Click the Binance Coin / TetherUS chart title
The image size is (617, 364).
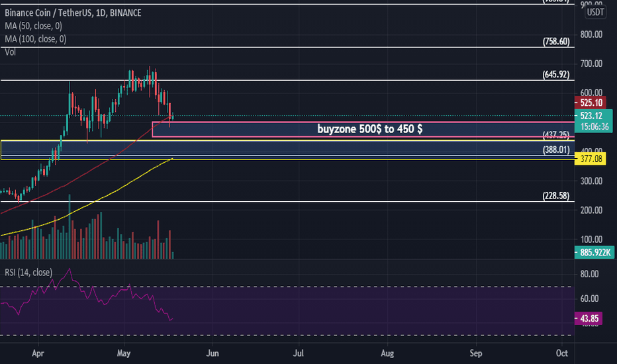coord(73,13)
